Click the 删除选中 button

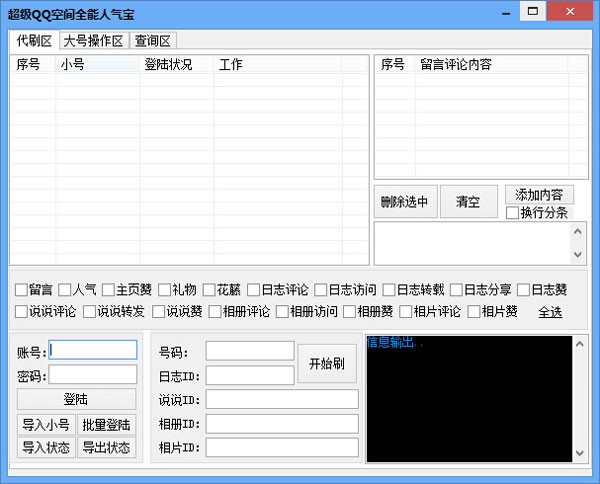[x=404, y=202]
